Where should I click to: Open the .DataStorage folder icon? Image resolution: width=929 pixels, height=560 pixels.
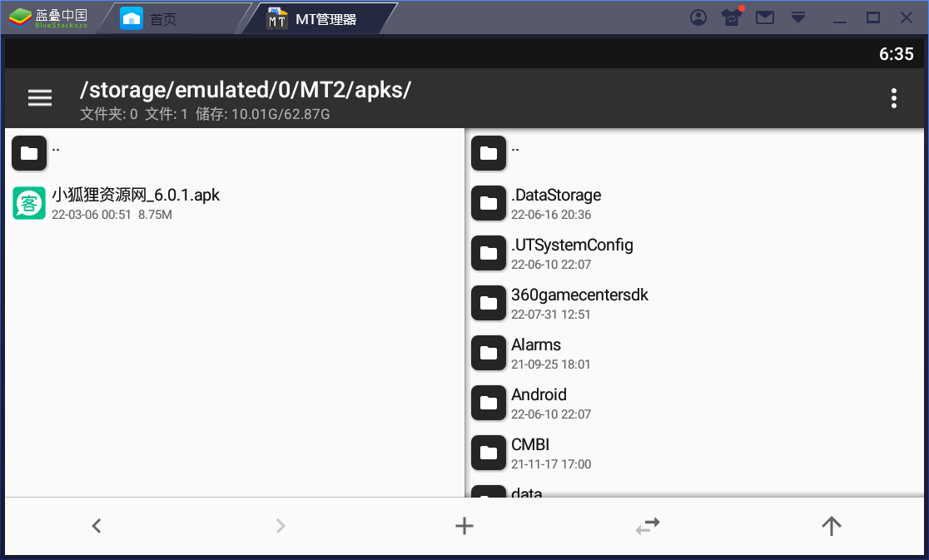tap(489, 203)
